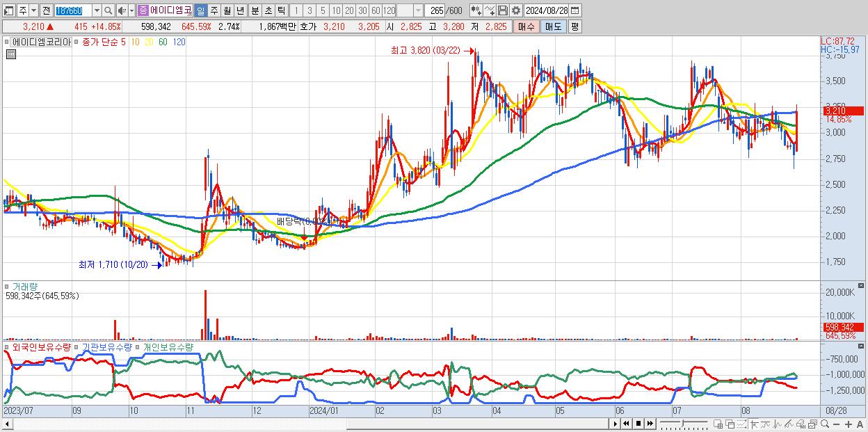This screenshot has width=868, height=432.
Task: Click the rewind button in the bottom bar
Action: [626, 424]
